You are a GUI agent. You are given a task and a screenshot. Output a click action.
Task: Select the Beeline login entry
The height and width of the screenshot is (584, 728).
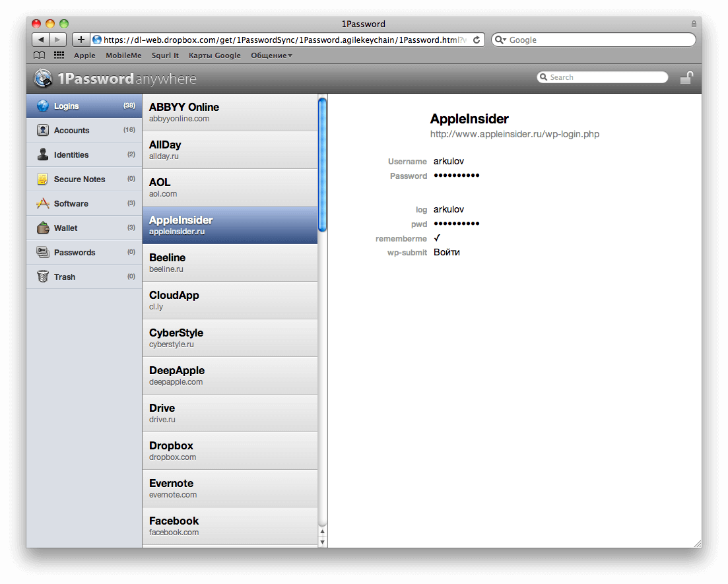tap(230, 263)
